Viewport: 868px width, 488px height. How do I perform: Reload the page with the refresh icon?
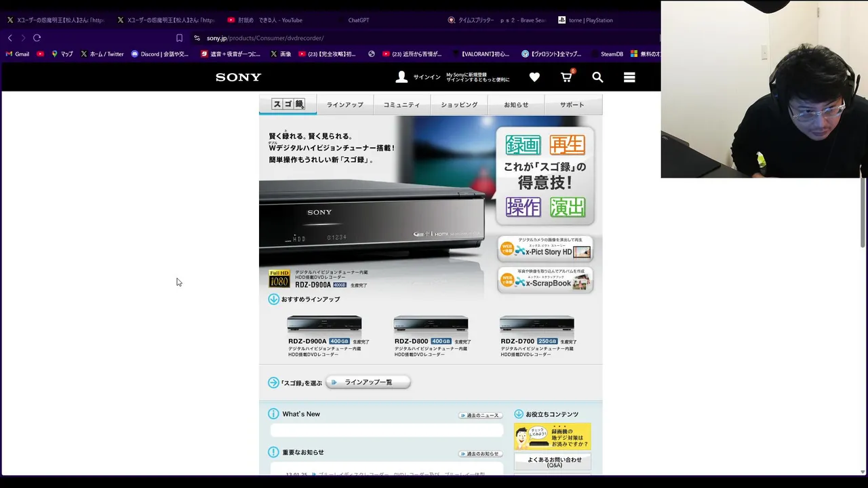(x=37, y=38)
